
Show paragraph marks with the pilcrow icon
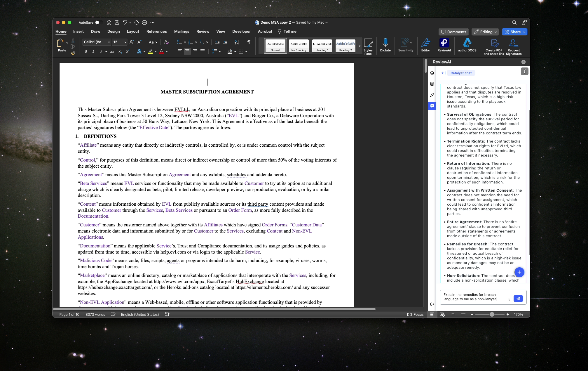click(x=249, y=42)
